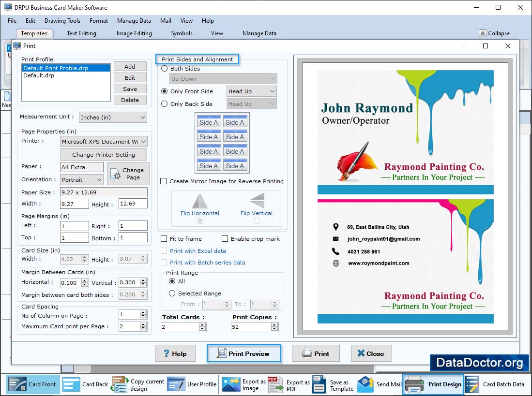The image size is (532, 396).
Task: Click the Print dialog title icon
Action: (17, 46)
